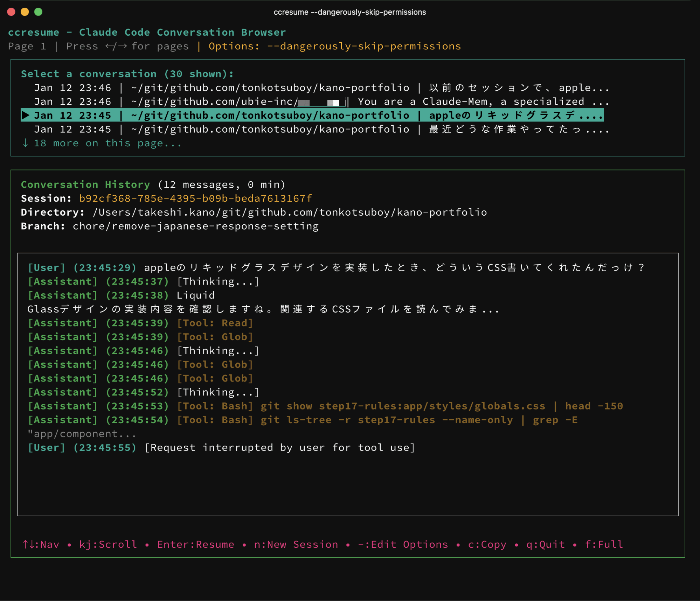Click the red close window button
Viewport: 700px width, 601px height.
click(11, 12)
